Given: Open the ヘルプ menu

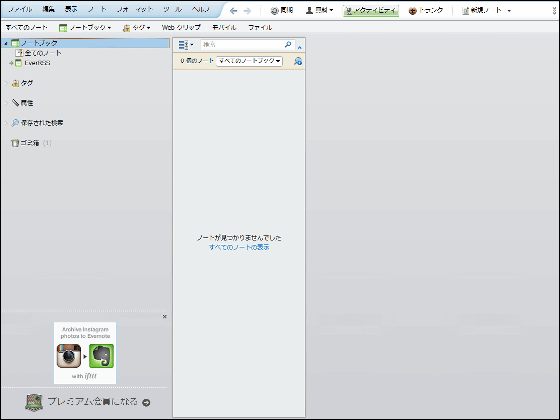Looking at the screenshot, I should click(201, 10).
